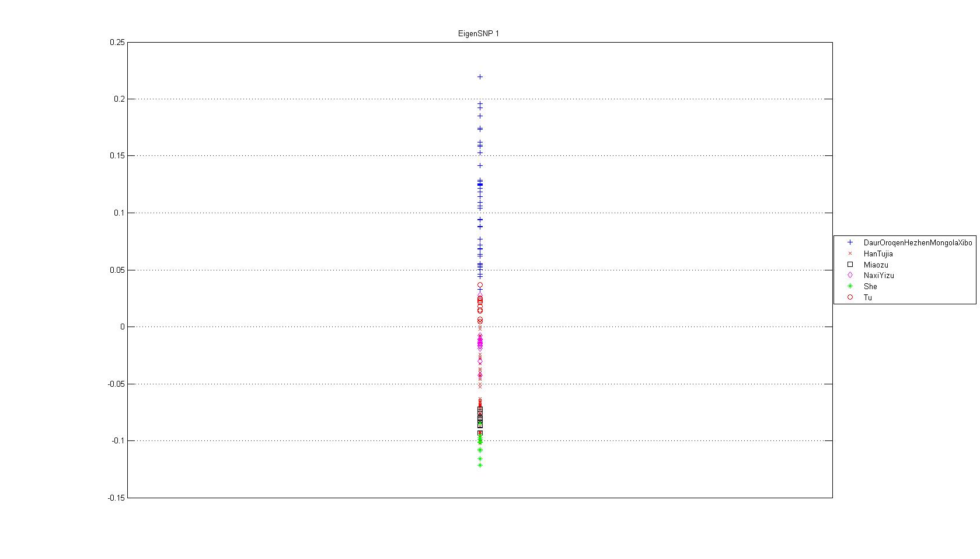Select the -0.15 y-axis tick label
The height and width of the screenshot is (559, 980).
pos(116,498)
